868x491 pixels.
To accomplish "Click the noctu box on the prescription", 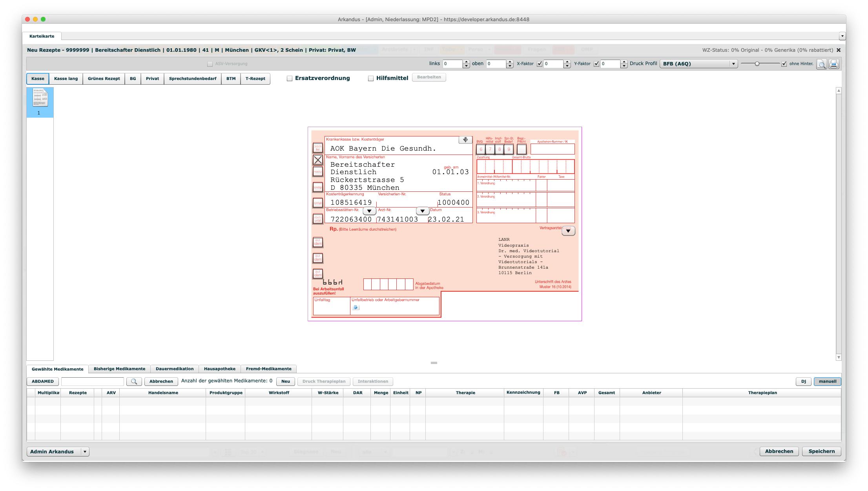I will (x=317, y=172).
